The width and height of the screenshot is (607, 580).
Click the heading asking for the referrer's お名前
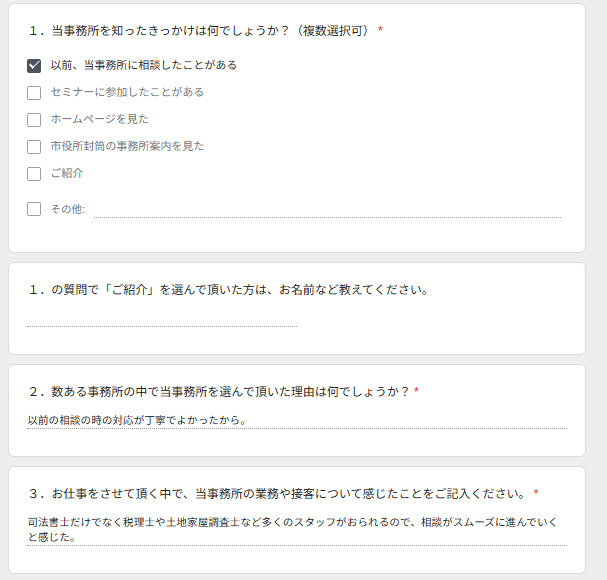(229, 290)
